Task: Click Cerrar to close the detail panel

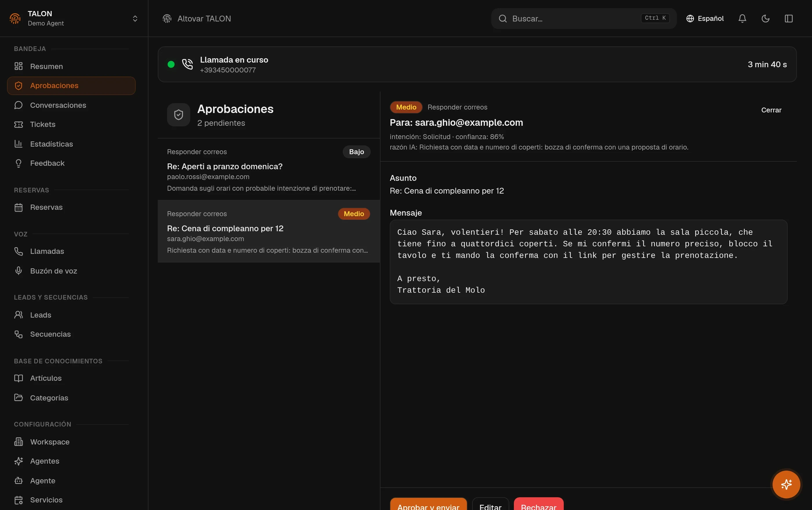Action: [771, 110]
